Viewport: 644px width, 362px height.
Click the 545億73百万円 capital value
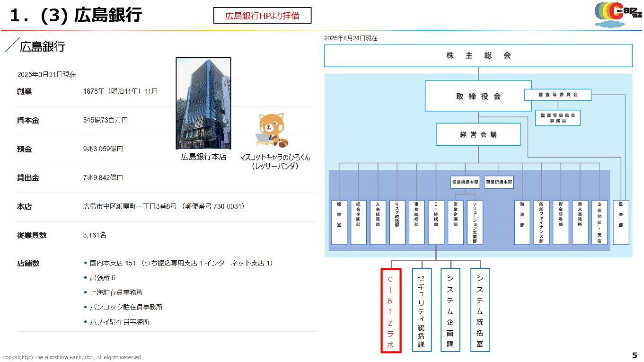coord(105,120)
